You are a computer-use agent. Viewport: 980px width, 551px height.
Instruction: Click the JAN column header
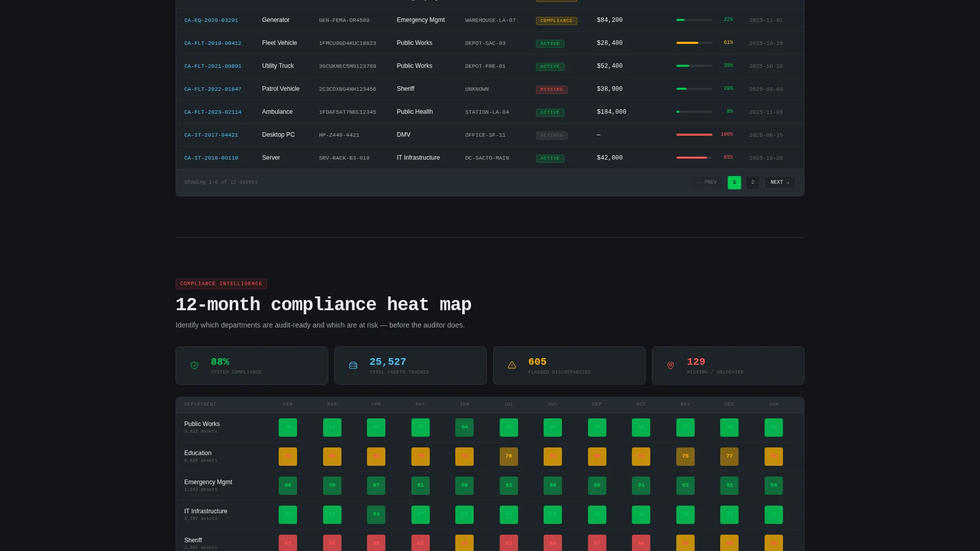(774, 405)
